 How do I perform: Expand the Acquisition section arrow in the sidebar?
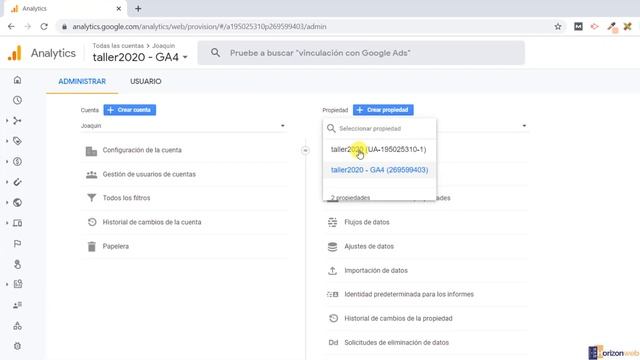[7, 121]
